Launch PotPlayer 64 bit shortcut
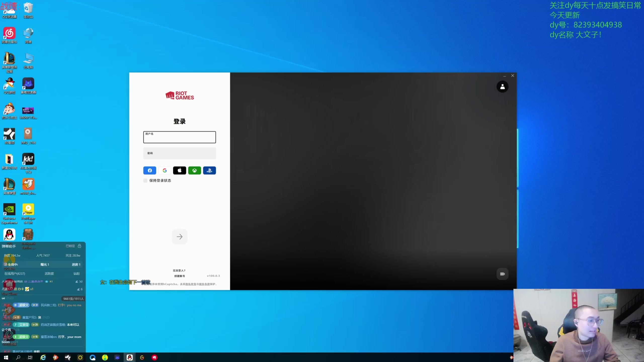The width and height of the screenshot is (644, 362). [x=28, y=214]
